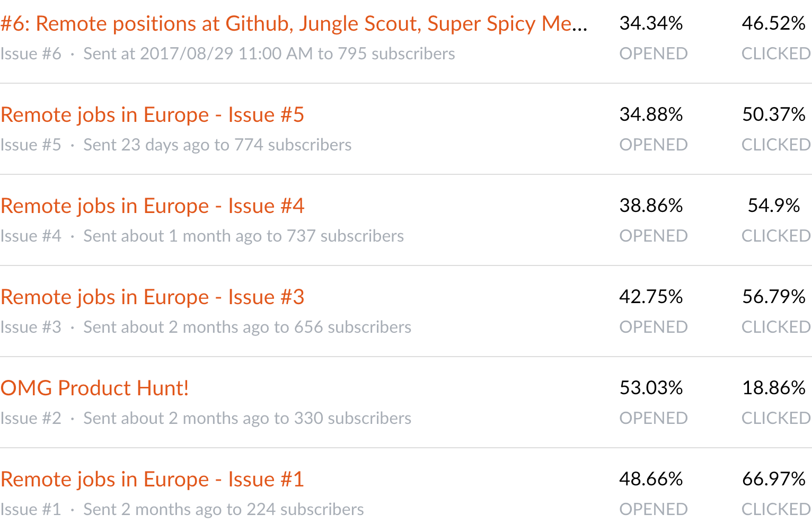Open the OMG Product Hunt! issue
812x532 pixels.
coord(95,388)
